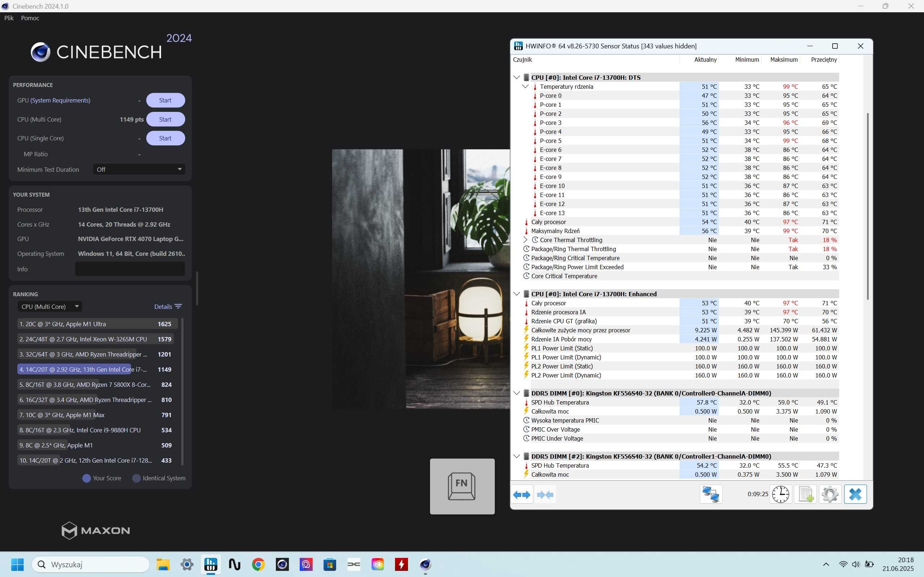Collapse the CPU [#0] i7-13700H DTS group
The image size is (924, 577).
tap(517, 78)
